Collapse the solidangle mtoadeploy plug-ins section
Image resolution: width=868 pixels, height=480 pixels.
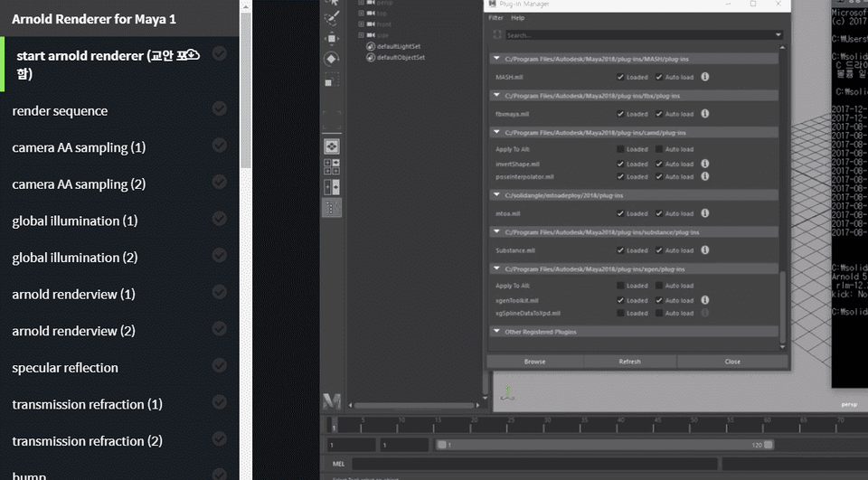click(x=496, y=195)
